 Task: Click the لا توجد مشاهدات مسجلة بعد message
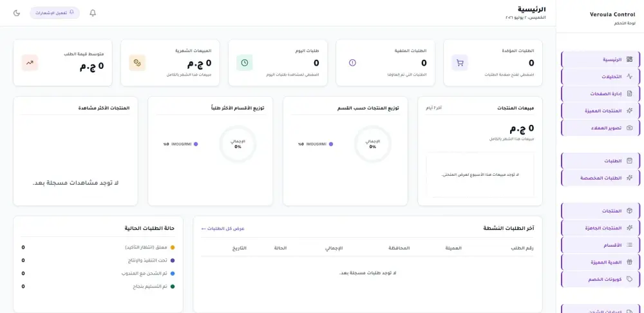point(75,183)
